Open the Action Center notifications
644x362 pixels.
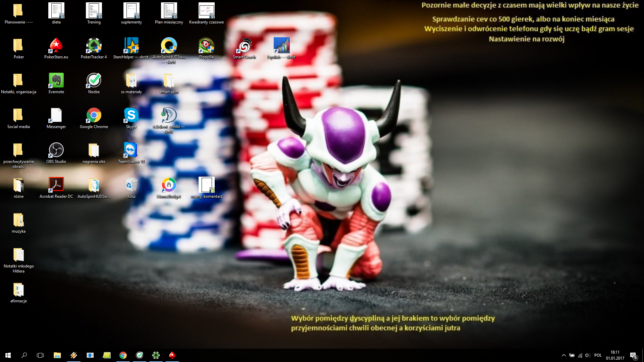(633, 355)
